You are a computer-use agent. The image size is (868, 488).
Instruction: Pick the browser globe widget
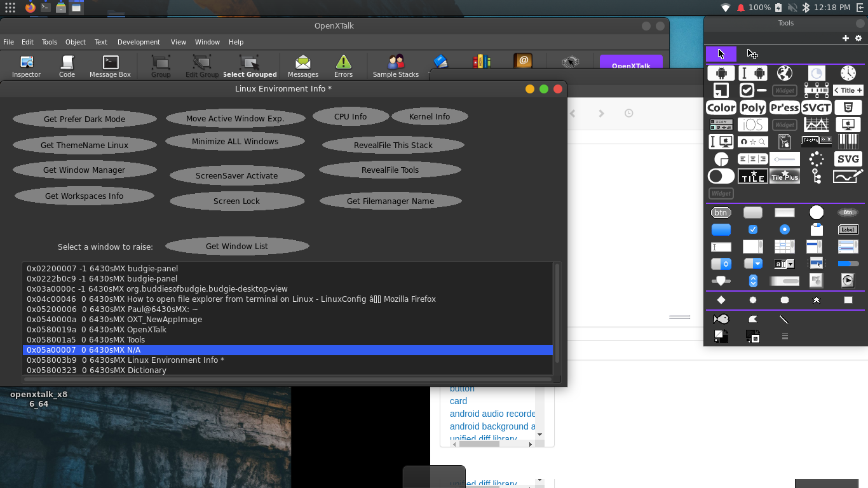coord(785,73)
